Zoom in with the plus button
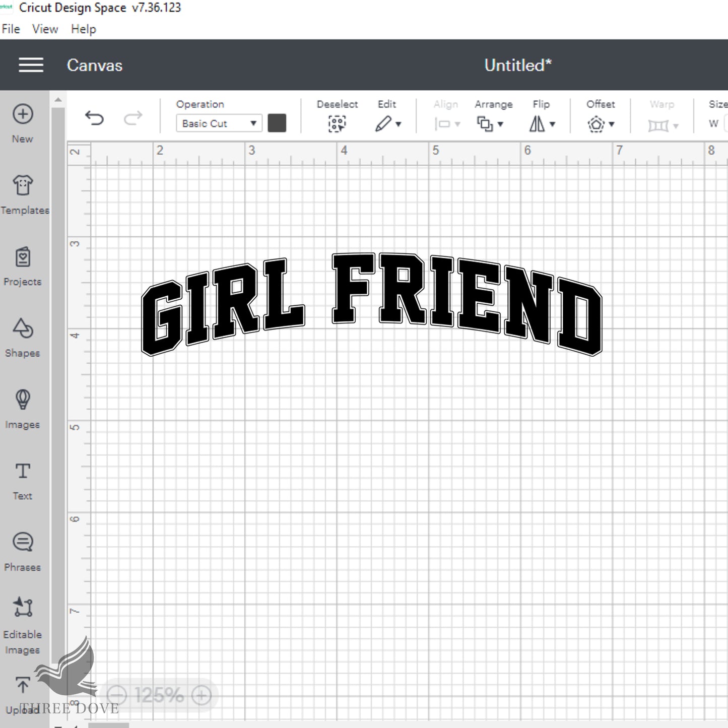This screenshot has height=728, width=728. (201, 696)
